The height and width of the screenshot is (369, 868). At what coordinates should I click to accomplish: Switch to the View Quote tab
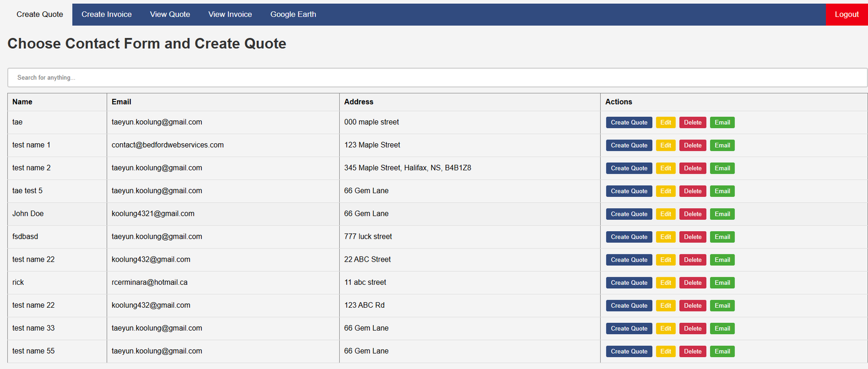click(x=170, y=15)
